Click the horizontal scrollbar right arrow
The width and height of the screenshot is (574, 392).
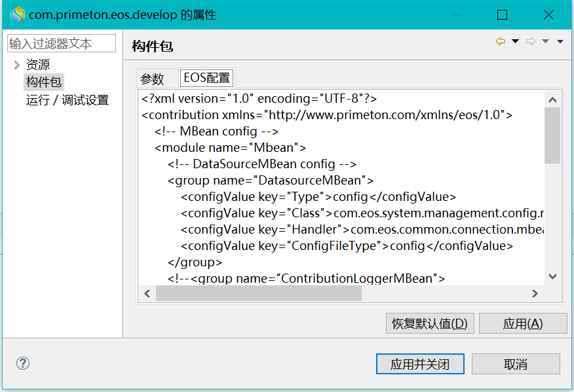[x=535, y=294]
